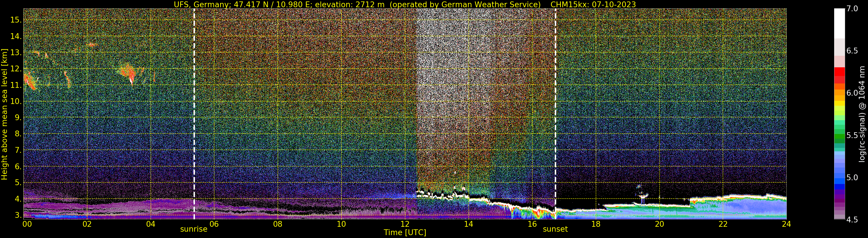The image size is (868, 238).
Task: Click the time axis tick label '14'
Action: click(x=468, y=224)
